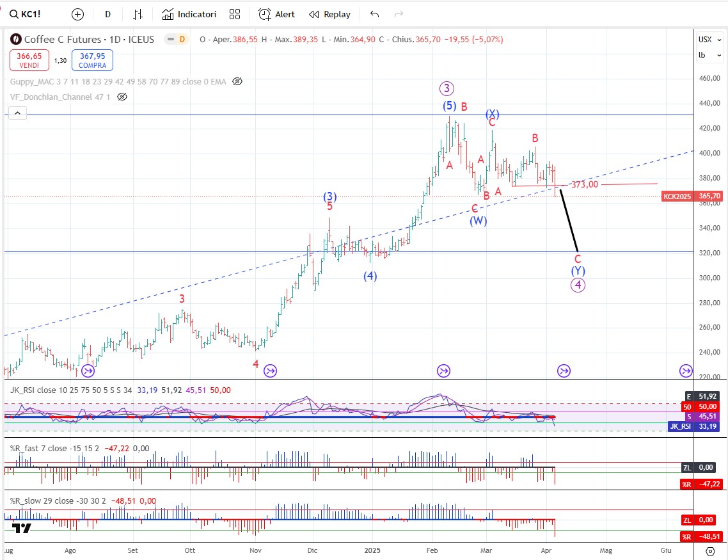Click the undo arrow
The height and width of the screenshot is (560, 728).
375,14
